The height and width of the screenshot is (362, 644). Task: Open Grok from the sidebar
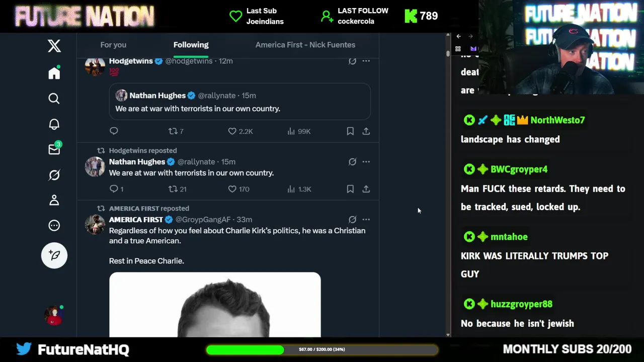click(x=54, y=175)
